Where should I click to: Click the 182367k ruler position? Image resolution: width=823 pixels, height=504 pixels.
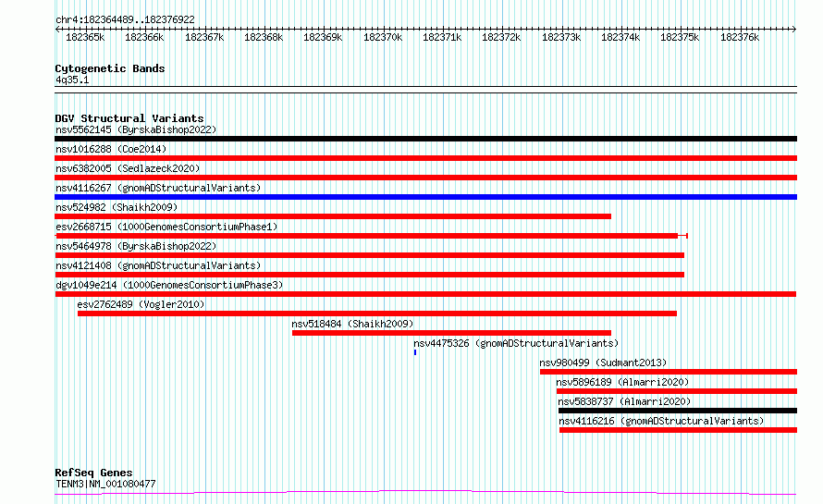[x=204, y=37]
